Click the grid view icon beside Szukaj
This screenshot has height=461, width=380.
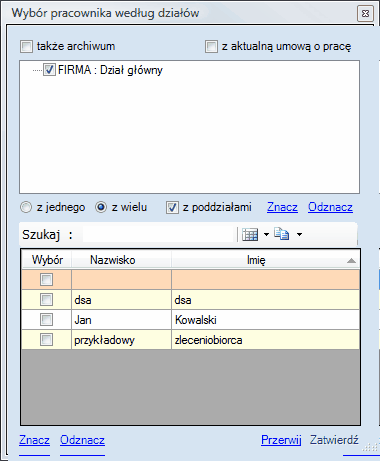tap(250, 234)
